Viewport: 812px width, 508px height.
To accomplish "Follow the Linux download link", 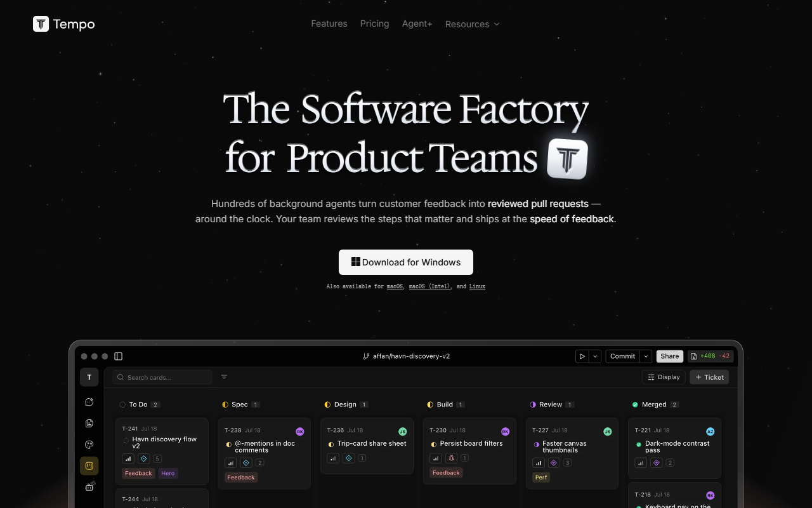I will pos(477,286).
